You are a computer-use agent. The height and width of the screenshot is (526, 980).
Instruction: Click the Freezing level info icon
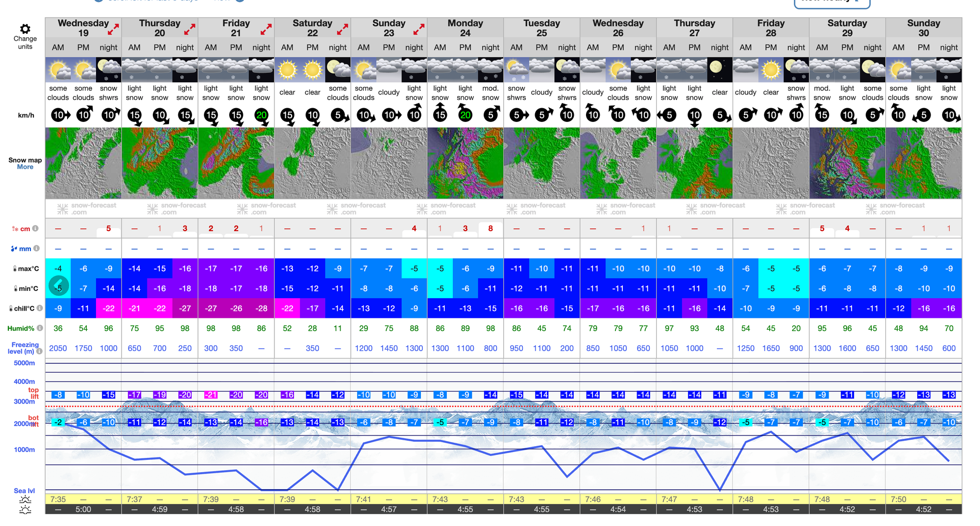point(39,351)
